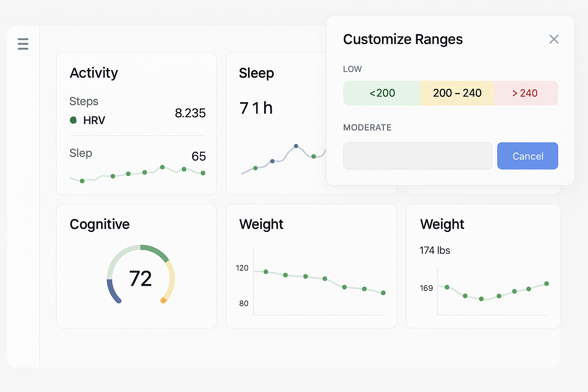588x392 pixels.
Task: Click the last point on 174 lbs chart
Action: click(x=546, y=284)
